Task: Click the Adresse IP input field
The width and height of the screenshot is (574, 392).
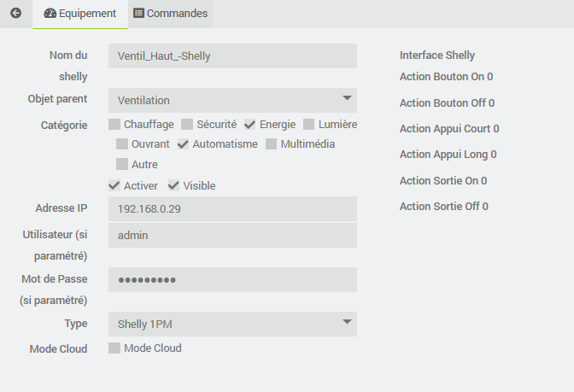Action: (x=232, y=208)
